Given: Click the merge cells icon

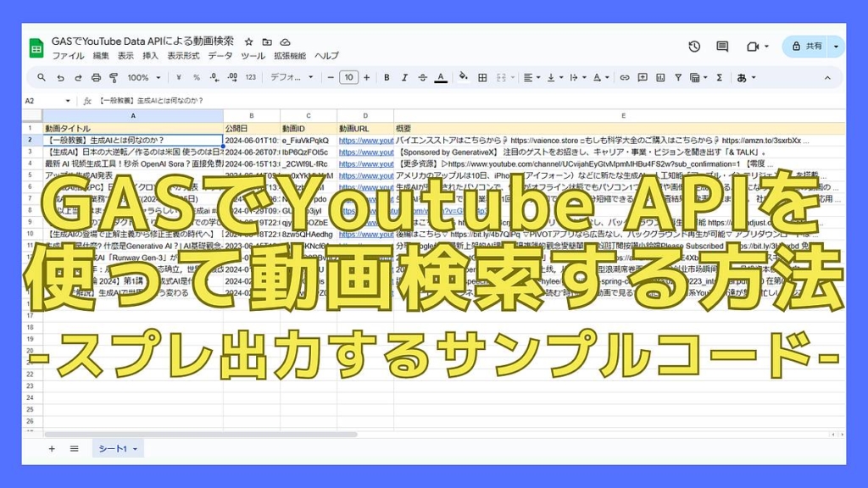Looking at the screenshot, I should [499, 76].
